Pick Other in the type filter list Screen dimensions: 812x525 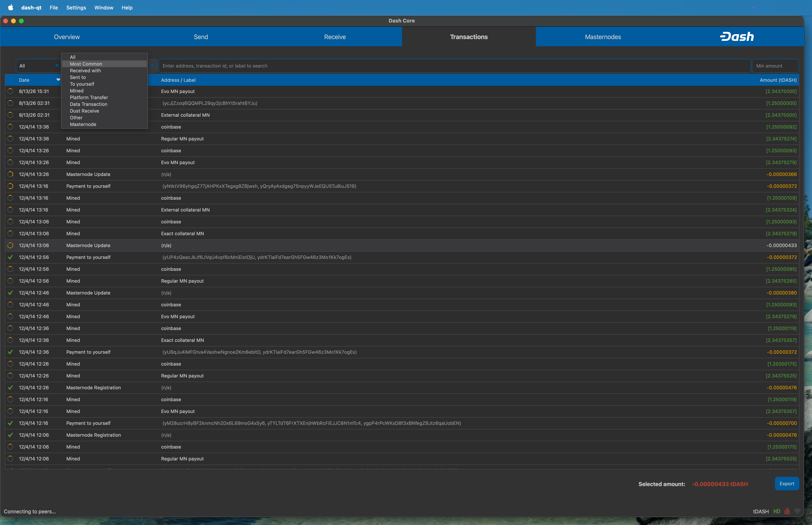coord(104,118)
